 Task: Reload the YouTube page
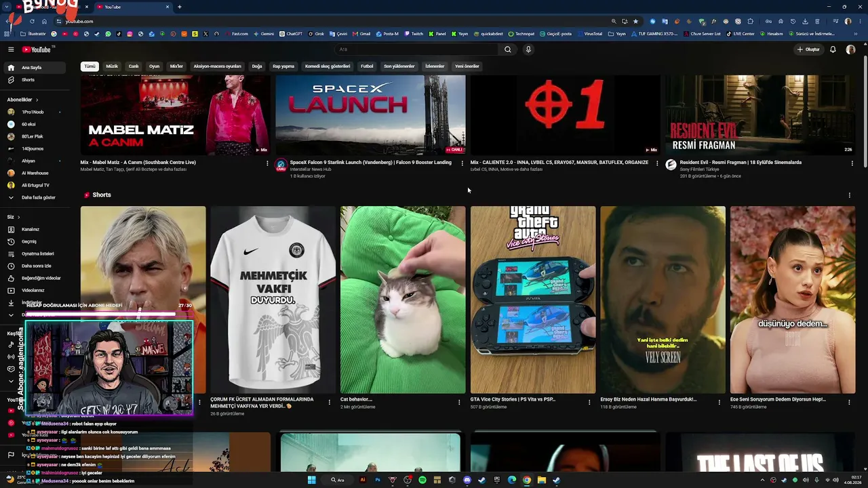32,21
